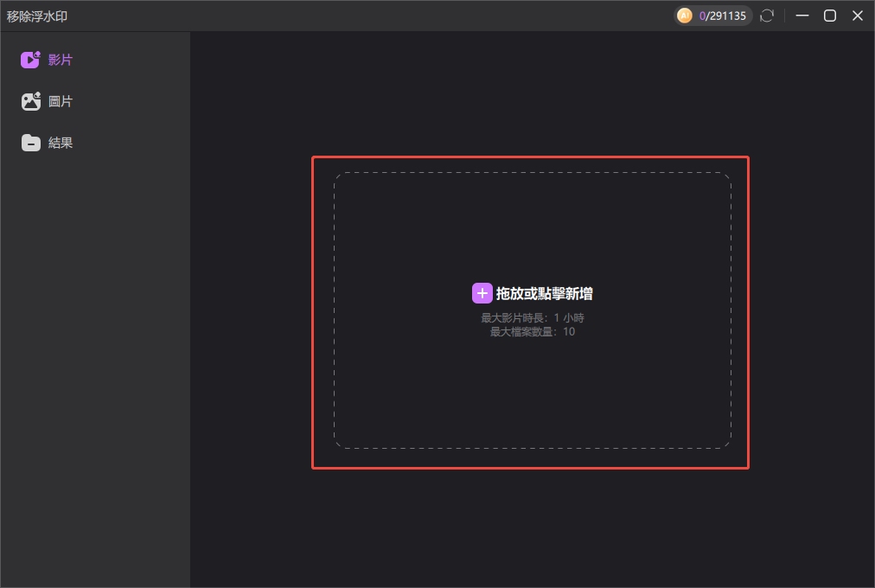875x588 pixels.
Task: Click the folder icon beside 結果
Action: point(31,143)
